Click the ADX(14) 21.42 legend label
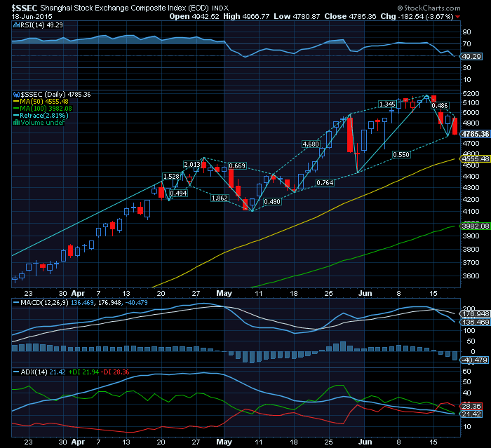This screenshot has width=491, height=448. (40, 372)
